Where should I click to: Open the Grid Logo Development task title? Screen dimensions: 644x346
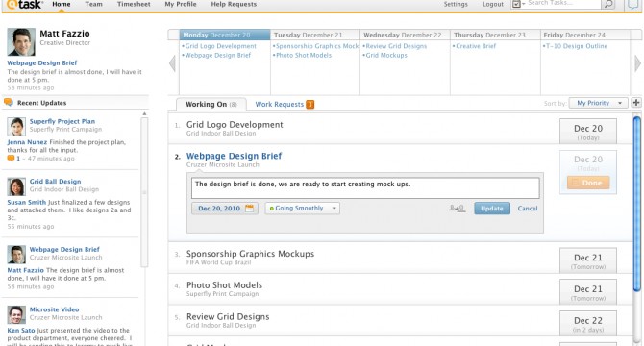235,124
